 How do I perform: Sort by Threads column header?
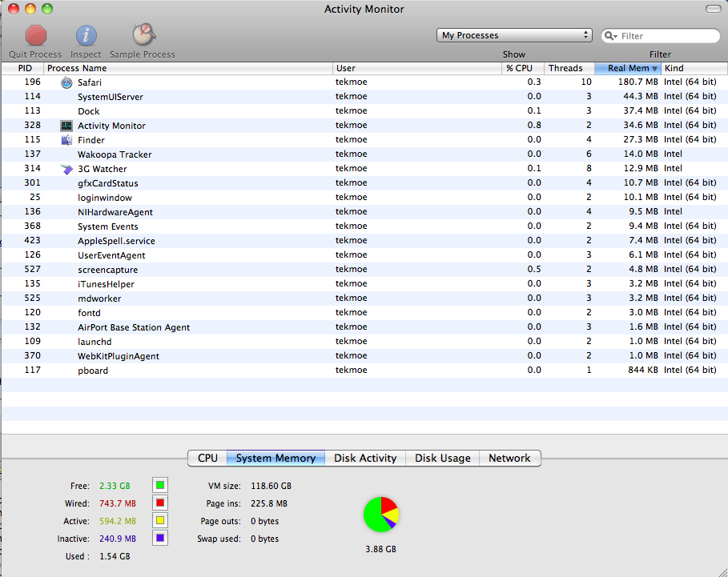click(x=569, y=68)
